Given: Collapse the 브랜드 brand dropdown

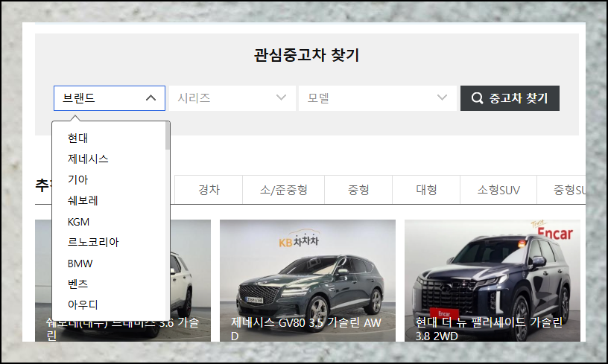Looking at the screenshot, I should pos(110,98).
